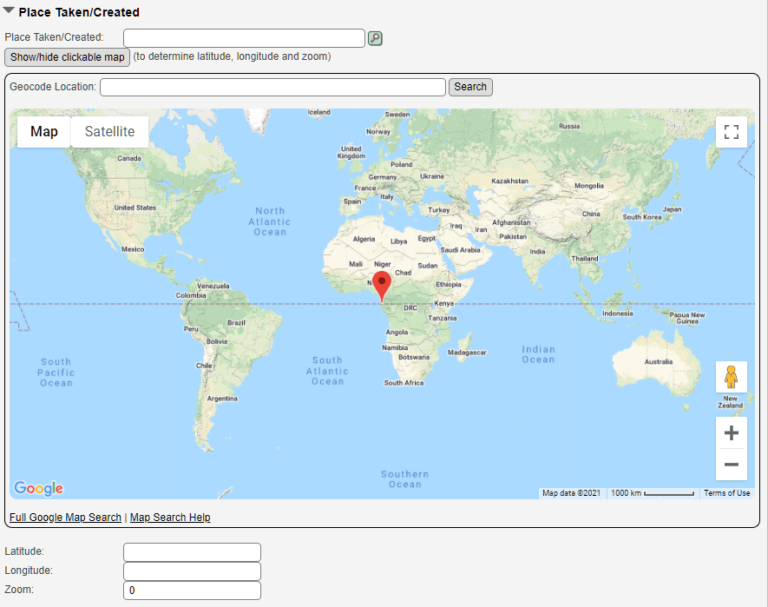Click the Latitude input field
768x607 pixels.
191,552
